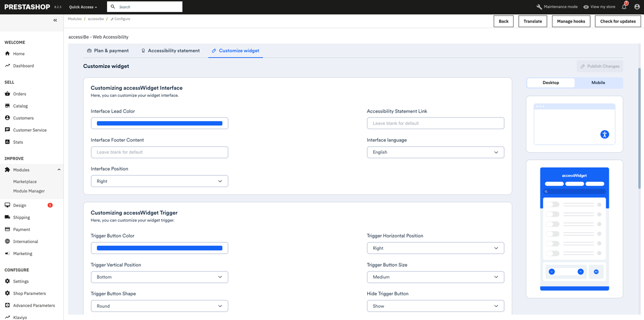The image size is (644, 320).
Task: Click the Maintenance mode wrench icon
Action: point(539,7)
